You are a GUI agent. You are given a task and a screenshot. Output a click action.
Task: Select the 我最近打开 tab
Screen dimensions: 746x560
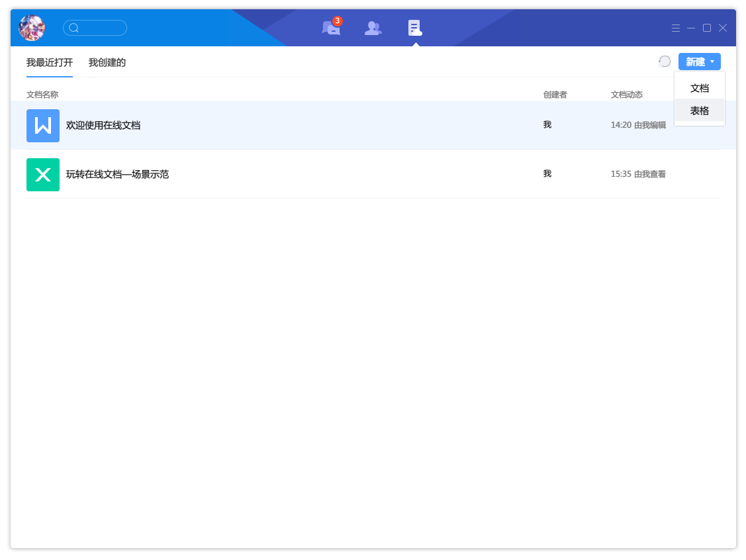coord(50,62)
